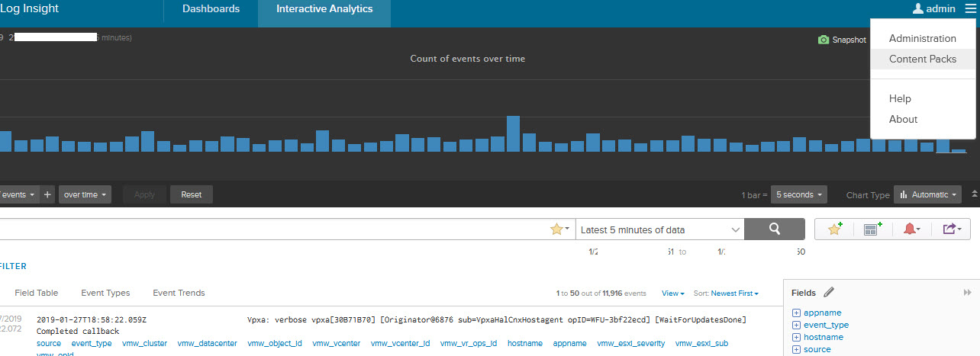980x356 pixels.
Task: Click the vmw_datacenter field link
Action: (207, 344)
